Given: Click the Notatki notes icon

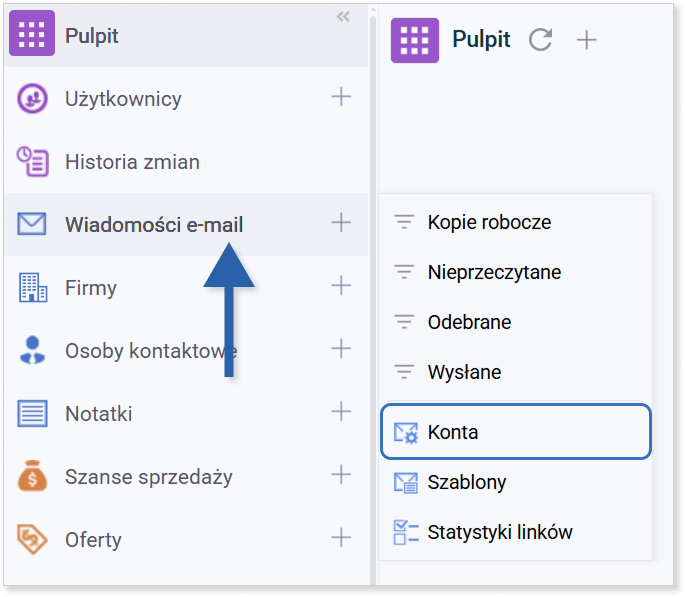Looking at the screenshot, I should 32,414.
